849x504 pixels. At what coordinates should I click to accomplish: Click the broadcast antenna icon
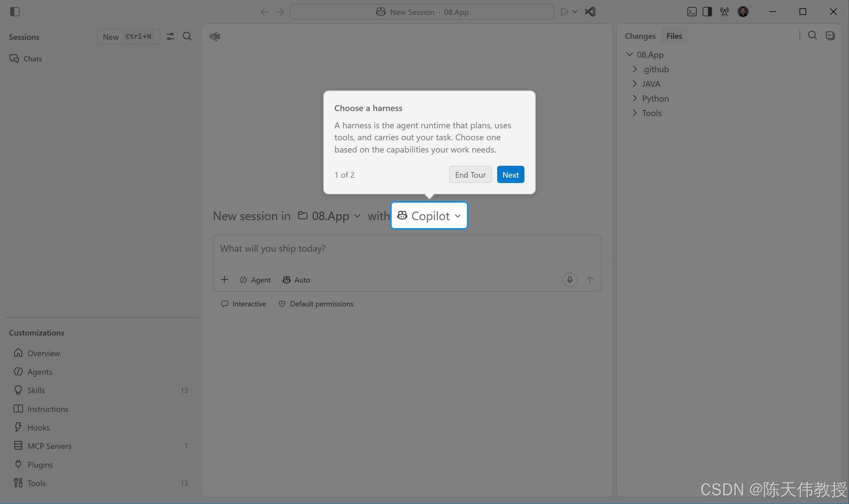pyautogui.click(x=724, y=12)
